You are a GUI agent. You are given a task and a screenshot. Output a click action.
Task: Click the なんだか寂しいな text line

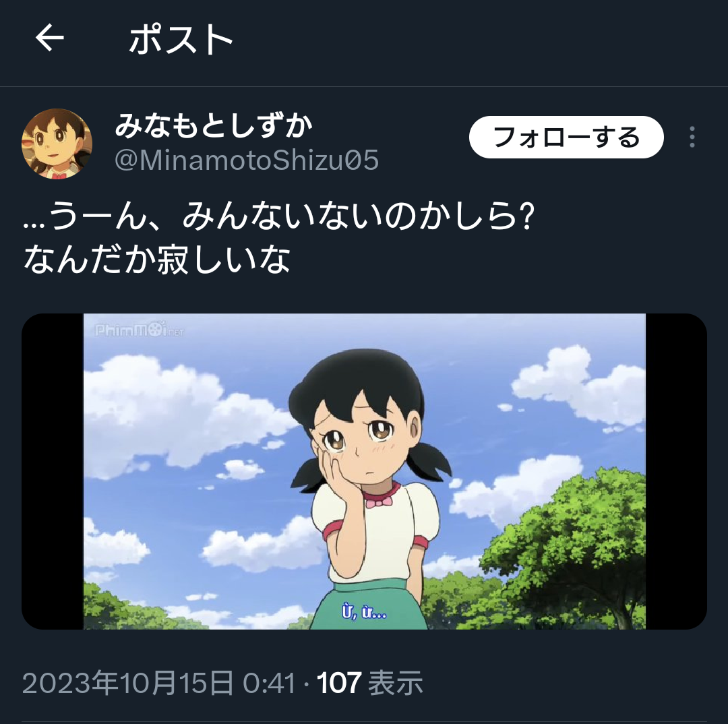[x=157, y=259]
